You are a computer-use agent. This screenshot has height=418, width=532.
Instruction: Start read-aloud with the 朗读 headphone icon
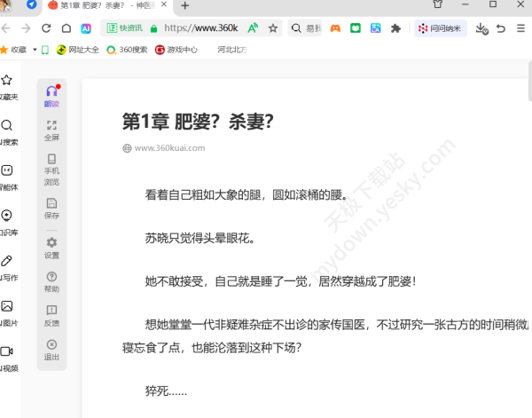point(51,95)
